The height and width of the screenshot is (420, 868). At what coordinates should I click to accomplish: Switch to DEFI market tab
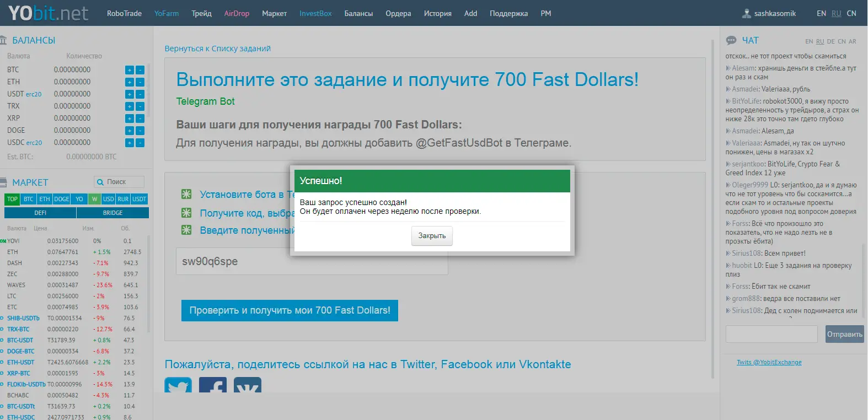(40, 213)
